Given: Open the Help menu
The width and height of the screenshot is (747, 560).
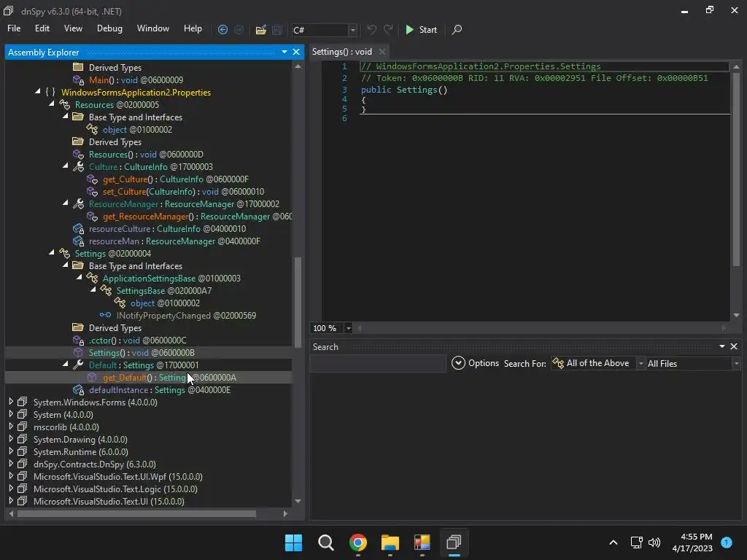Looking at the screenshot, I should coord(193,28).
